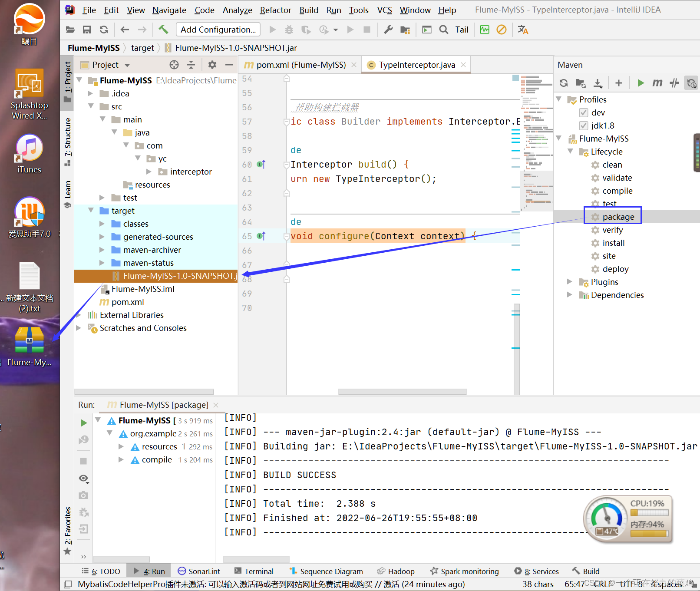Expand the Plugins node in Maven
The image size is (700, 591).
[570, 282]
